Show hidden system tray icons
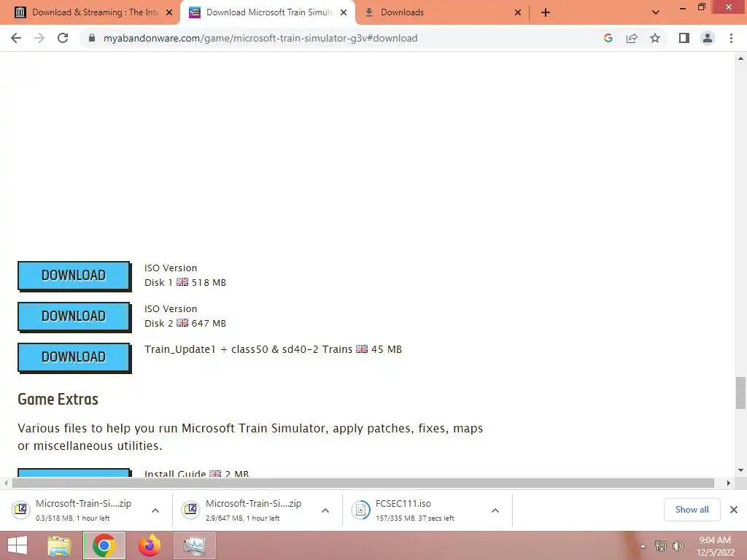This screenshot has height=560, width=747. (643, 546)
